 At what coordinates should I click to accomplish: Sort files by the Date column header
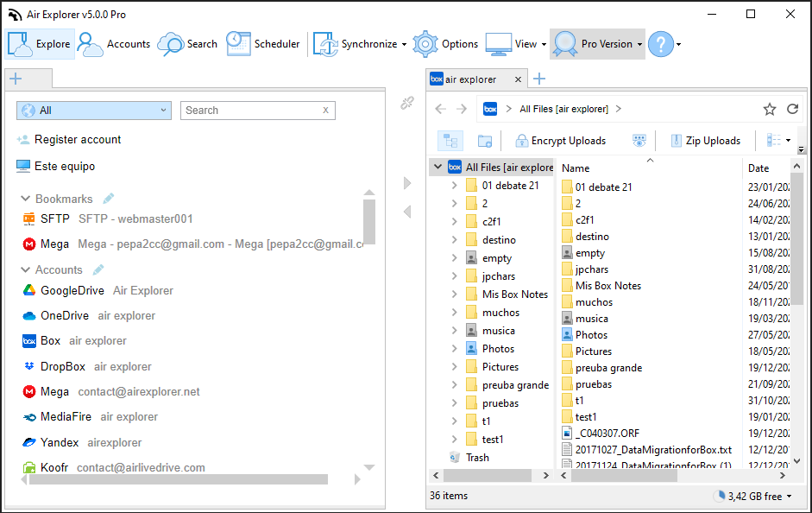tap(758, 168)
